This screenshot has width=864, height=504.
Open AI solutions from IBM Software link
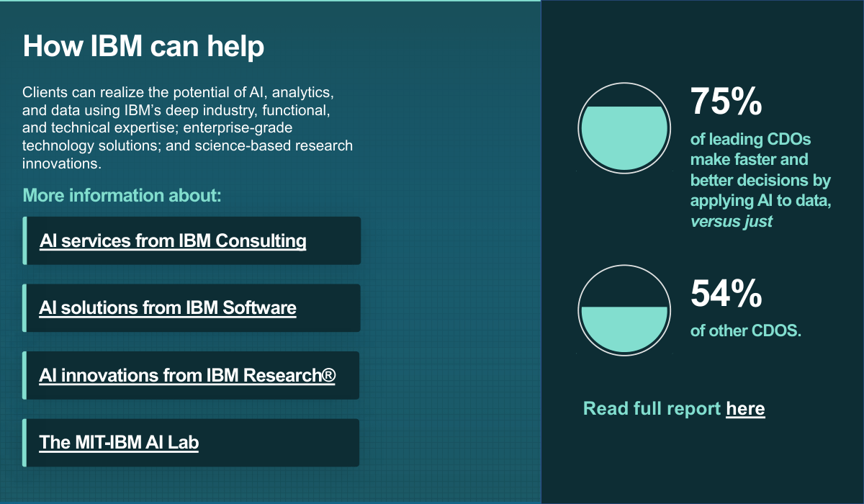(168, 308)
